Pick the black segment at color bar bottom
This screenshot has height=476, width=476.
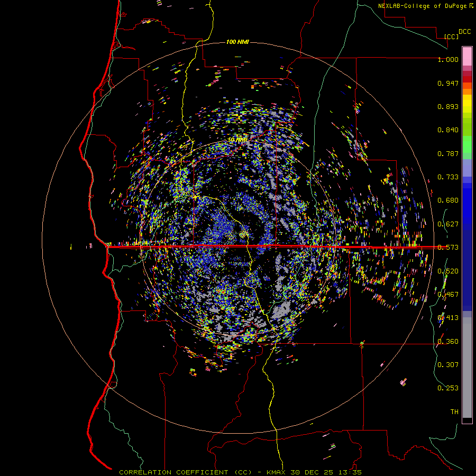tap(467, 420)
